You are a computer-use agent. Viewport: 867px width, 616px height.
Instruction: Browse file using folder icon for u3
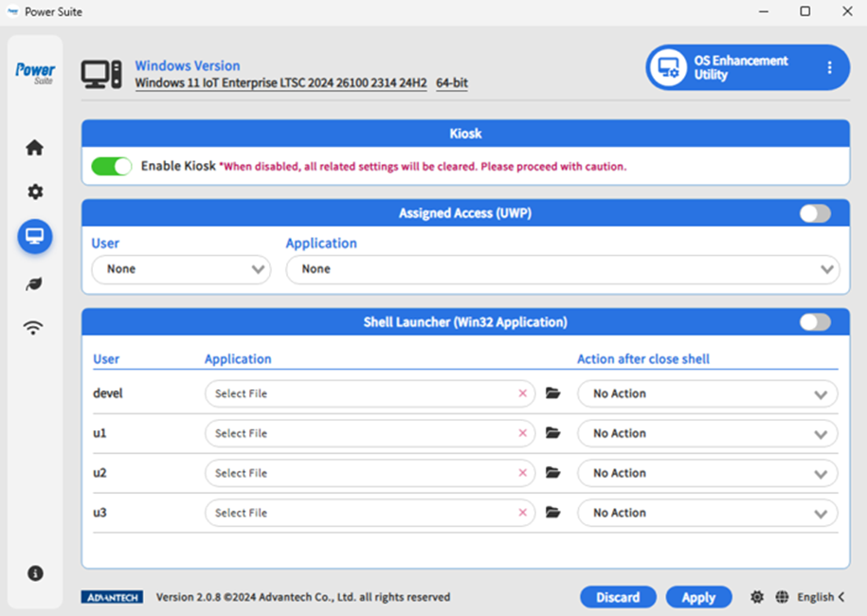553,513
